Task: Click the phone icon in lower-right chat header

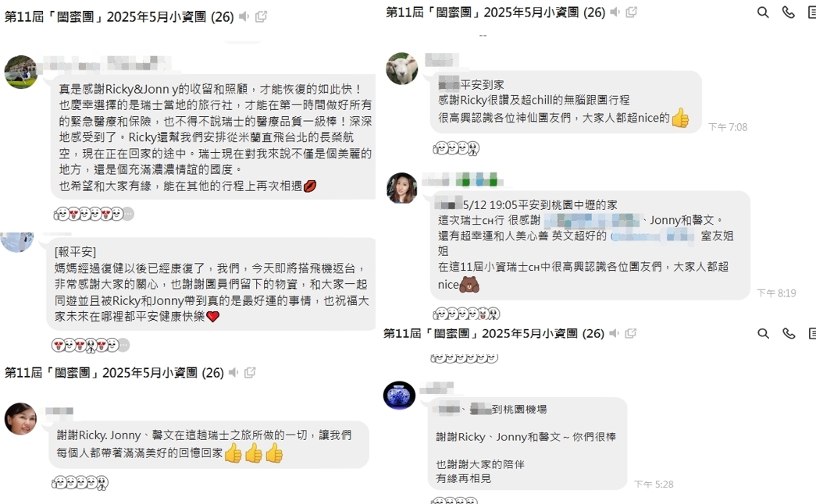Action: click(789, 333)
